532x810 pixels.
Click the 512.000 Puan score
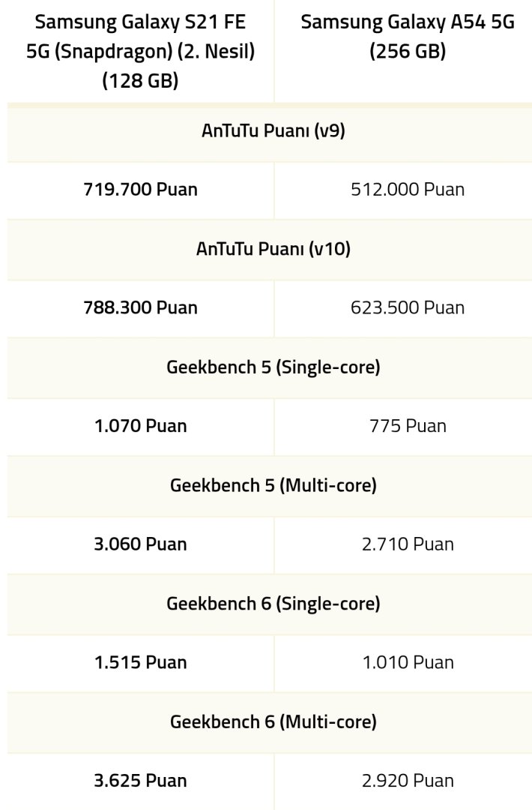point(408,190)
